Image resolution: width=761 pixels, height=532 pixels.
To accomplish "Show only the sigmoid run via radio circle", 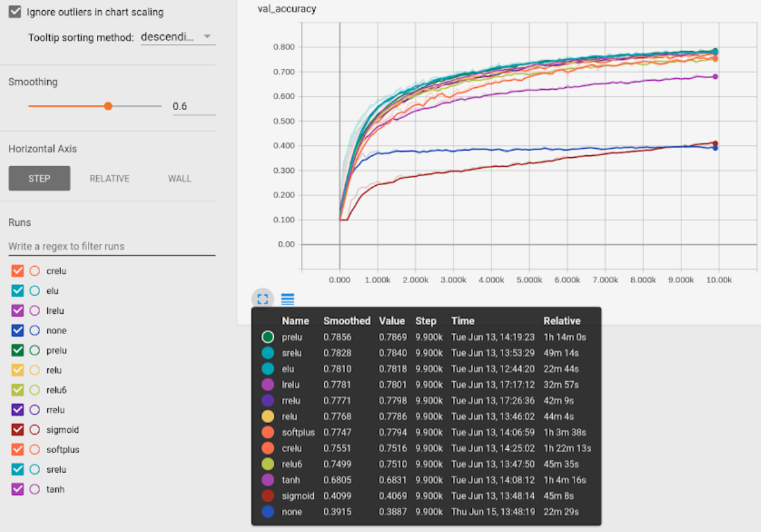I will click(34, 430).
